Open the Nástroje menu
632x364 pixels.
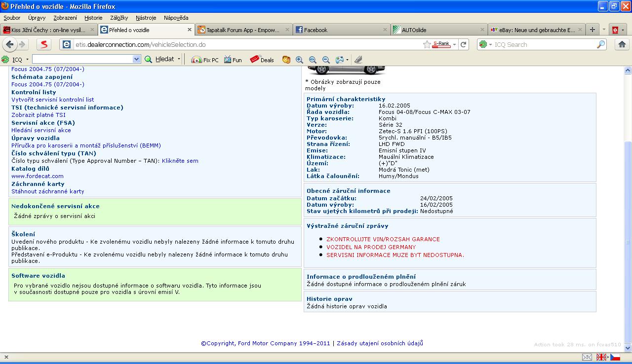(x=146, y=18)
